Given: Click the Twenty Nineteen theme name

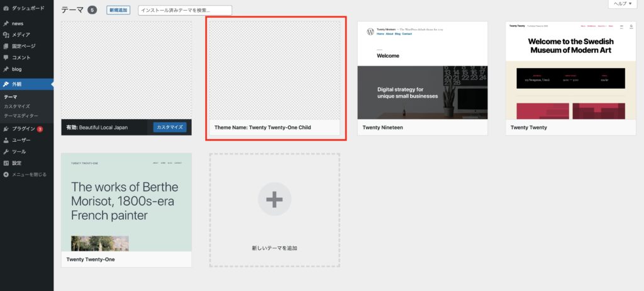Looking at the screenshot, I should point(382,128).
